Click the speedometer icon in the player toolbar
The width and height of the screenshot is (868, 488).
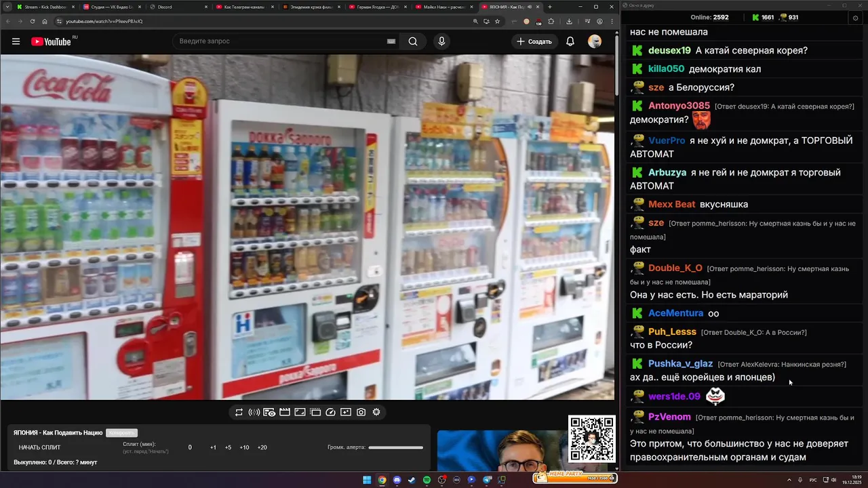[330, 412]
